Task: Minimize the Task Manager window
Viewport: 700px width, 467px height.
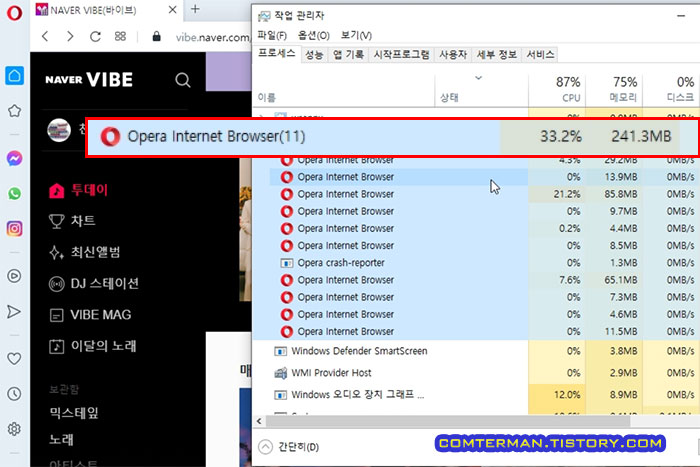Action: pyautogui.click(x=681, y=16)
